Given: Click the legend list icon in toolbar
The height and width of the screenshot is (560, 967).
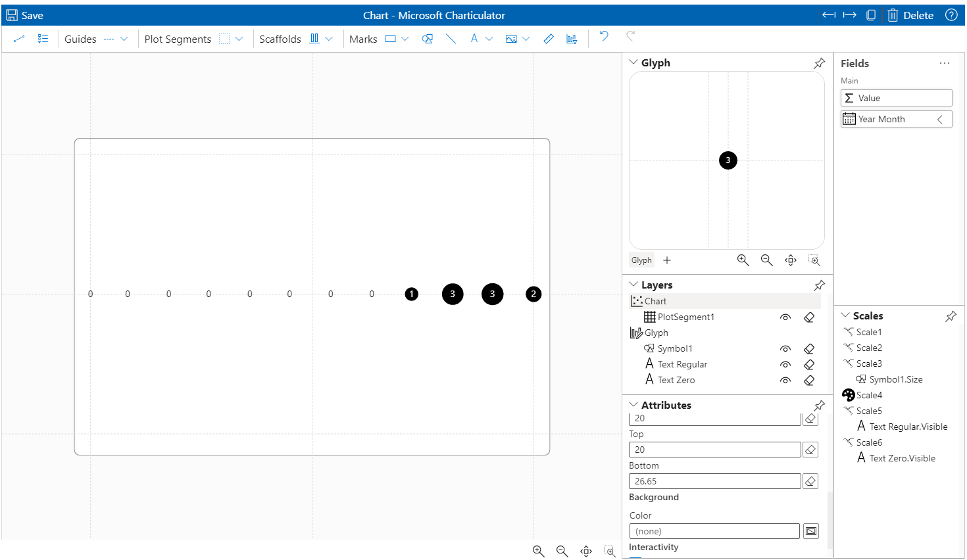Looking at the screenshot, I should [43, 39].
